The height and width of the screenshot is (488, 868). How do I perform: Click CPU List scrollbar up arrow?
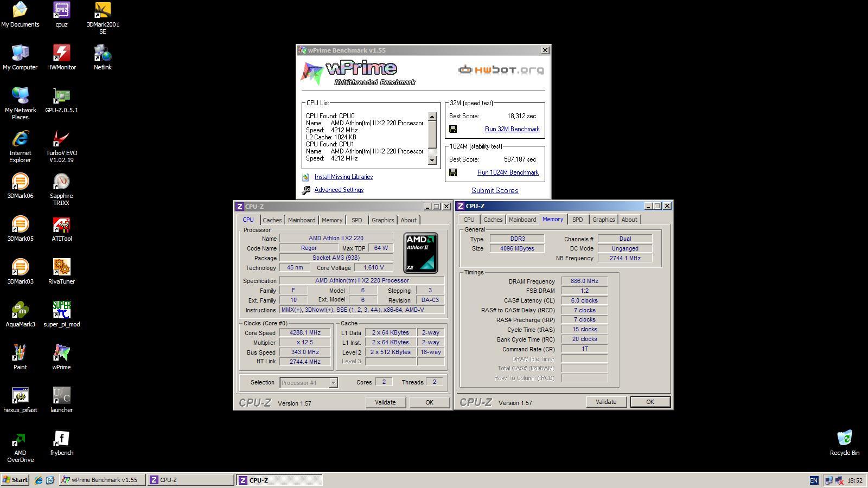(x=432, y=117)
